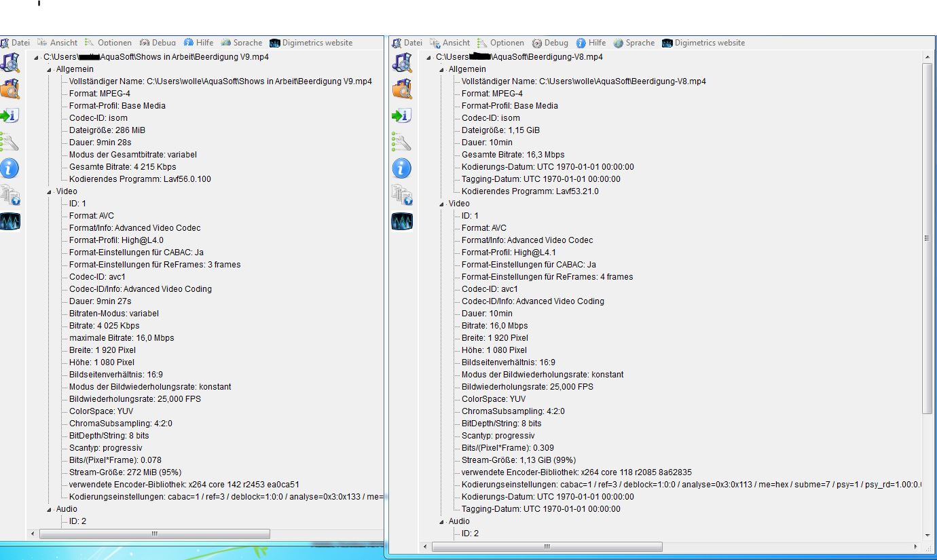Collapse the Beerdigung-V8.mp4 root tree node
The image size is (937, 560).
[x=429, y=57]
